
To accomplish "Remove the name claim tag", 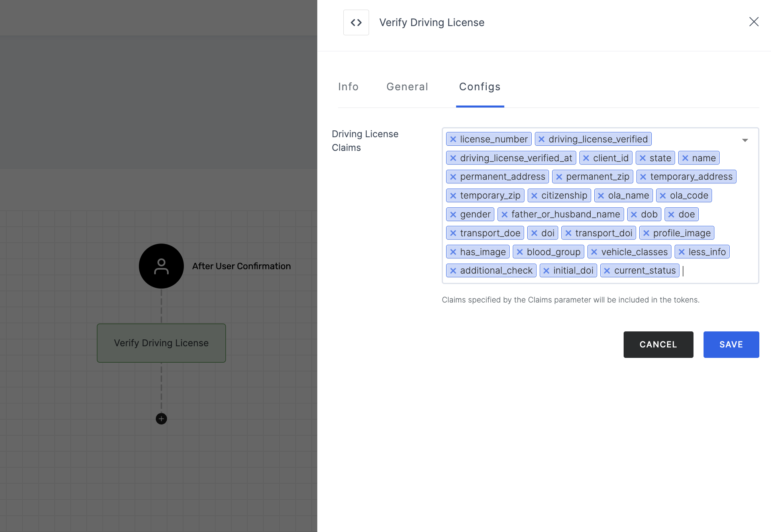I will click(x=685, y=158).
